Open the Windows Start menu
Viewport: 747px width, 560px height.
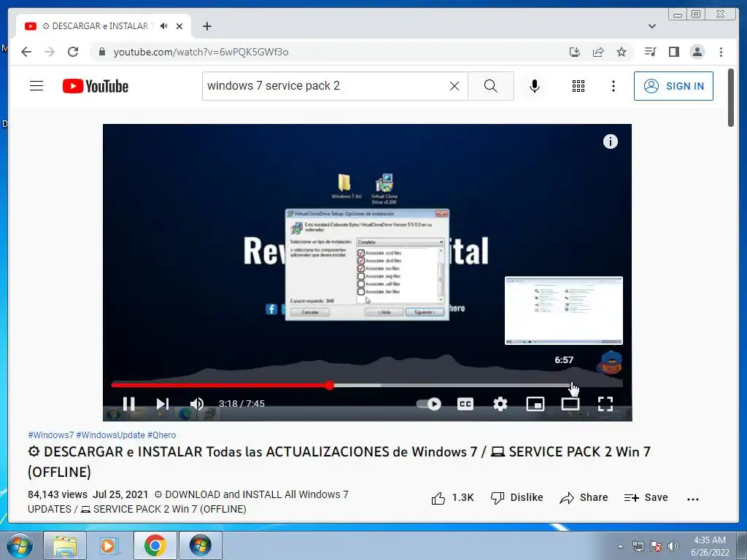[20, 545]
